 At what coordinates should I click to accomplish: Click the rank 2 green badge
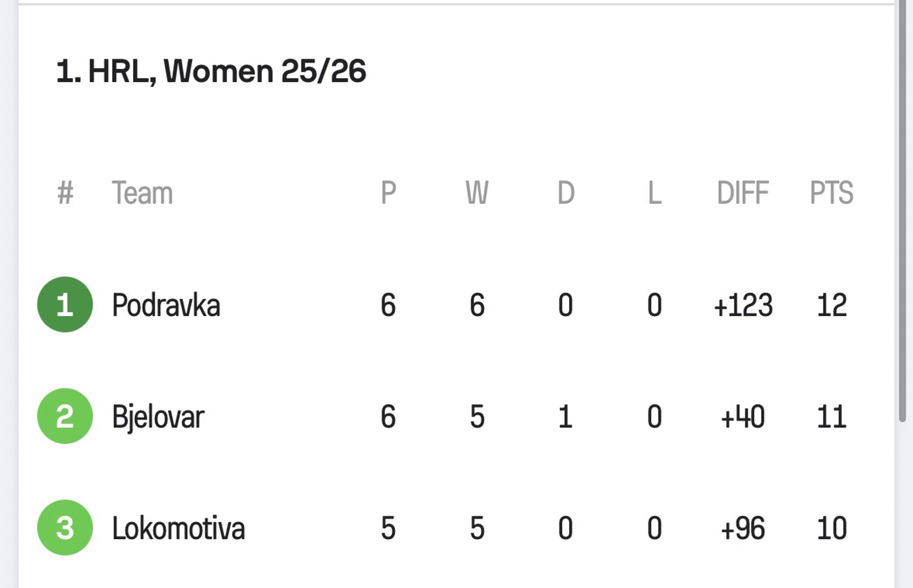(x=65, y=416)
